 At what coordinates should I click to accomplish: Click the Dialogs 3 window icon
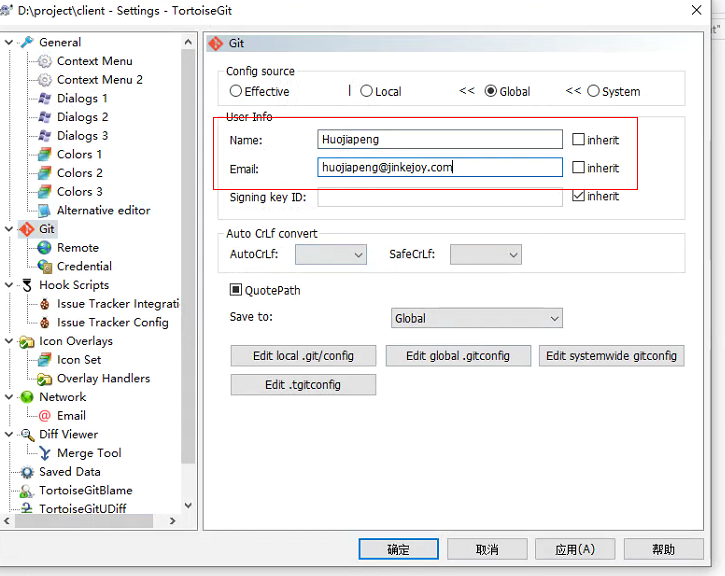coord(44,135)
